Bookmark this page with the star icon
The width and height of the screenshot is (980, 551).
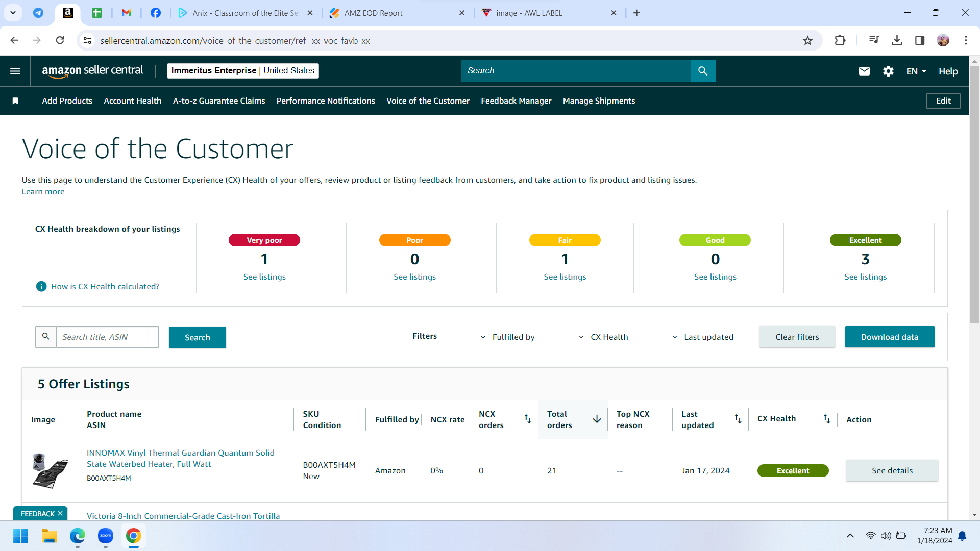point(807,41)
